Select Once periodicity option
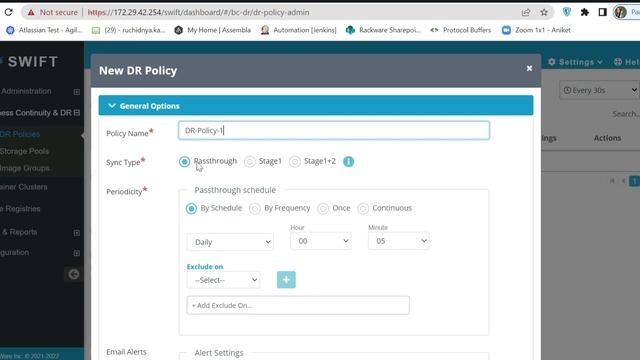 323,209
